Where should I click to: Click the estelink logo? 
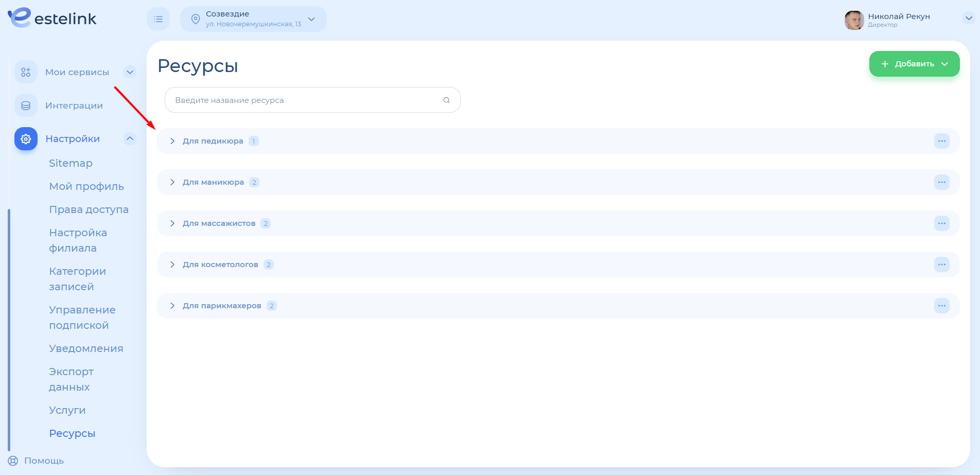point(52,19)
